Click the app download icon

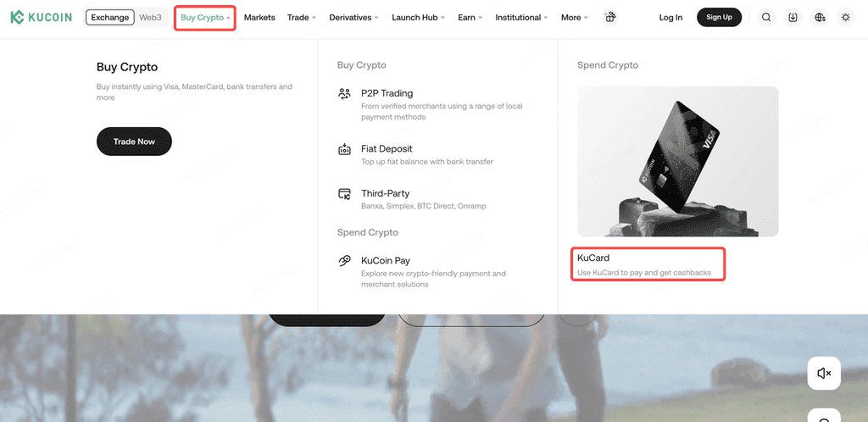point(793,17)
